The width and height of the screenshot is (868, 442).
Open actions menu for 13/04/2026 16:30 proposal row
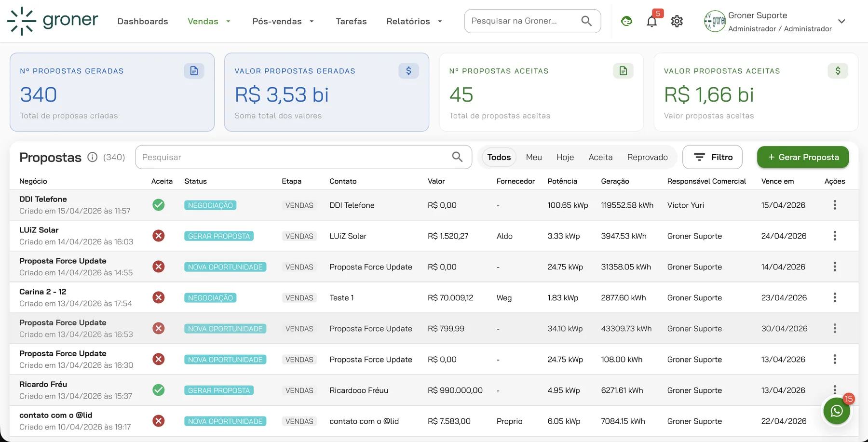834,359
